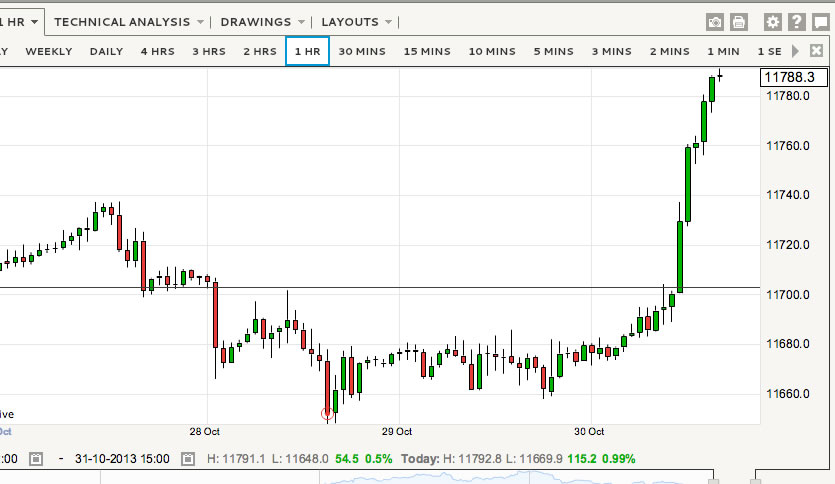Take a chart snapshot with camera icon
835x484 pixels.
(715, 22)
